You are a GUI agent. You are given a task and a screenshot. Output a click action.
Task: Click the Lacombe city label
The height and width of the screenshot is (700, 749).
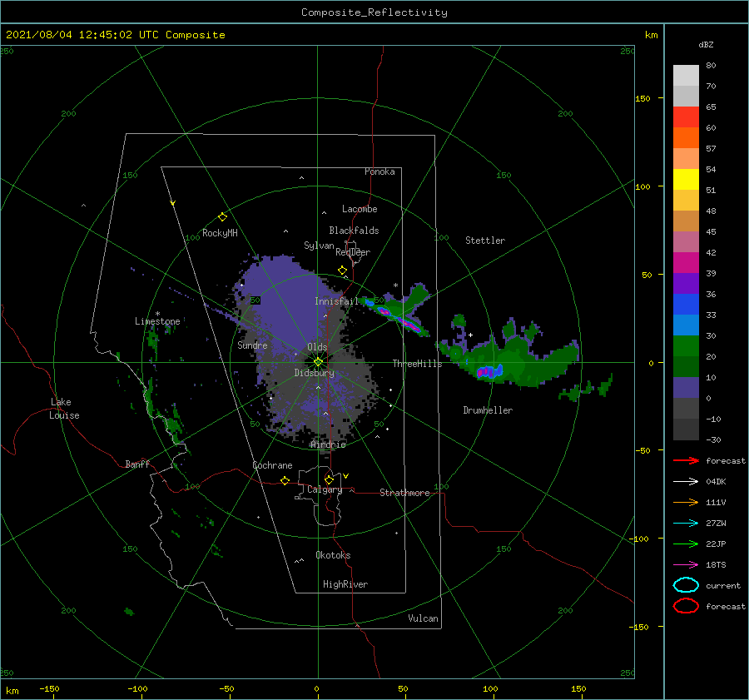pos(360,209)
